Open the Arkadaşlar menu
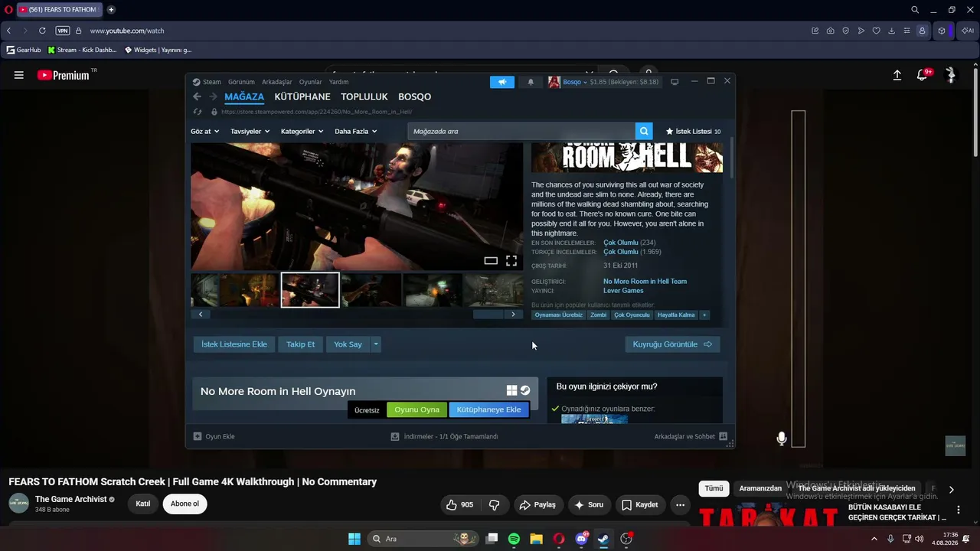Image resolution: width=980 pixels, height=551 pixels. click(277, 82)
